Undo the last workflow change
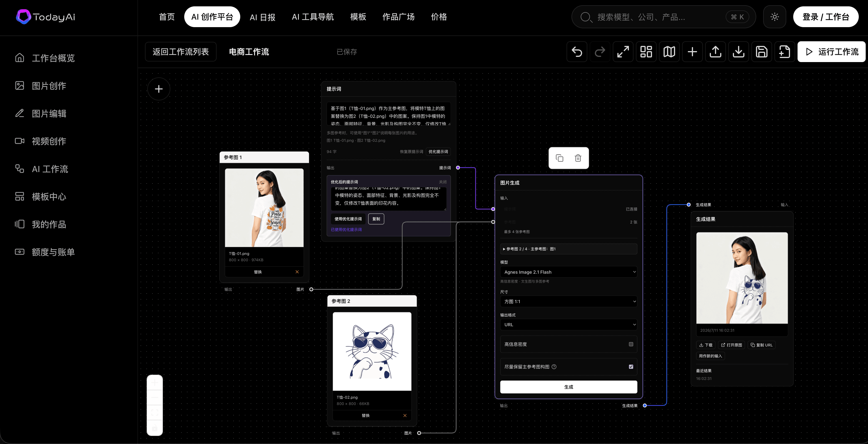Viewport: 868px width, 444px height. coord(577,52)
